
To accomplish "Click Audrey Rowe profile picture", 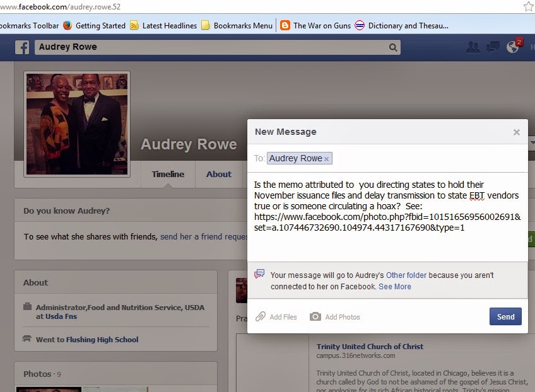I will (x=77, y=124).
